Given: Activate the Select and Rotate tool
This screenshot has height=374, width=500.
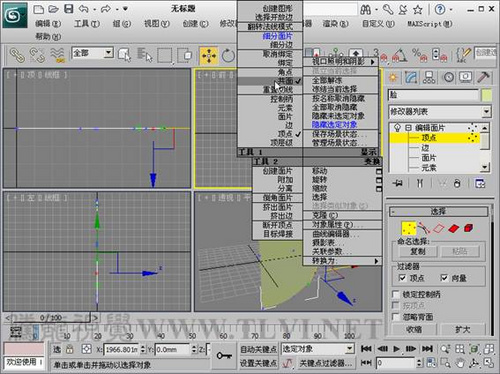Looking at the screenshot, I should 228,56.
